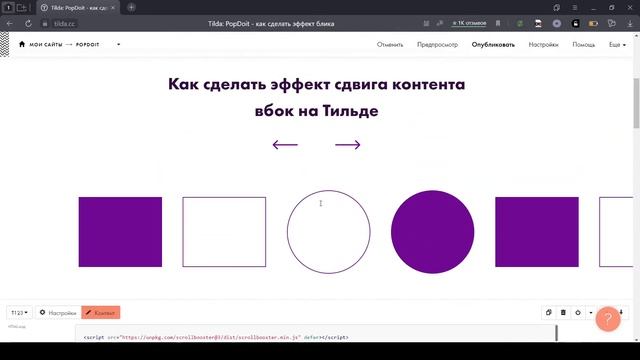This screenshot has width=640, height=360.
Task: Reload the page with the refresh icon
Action: pos(28,24)
